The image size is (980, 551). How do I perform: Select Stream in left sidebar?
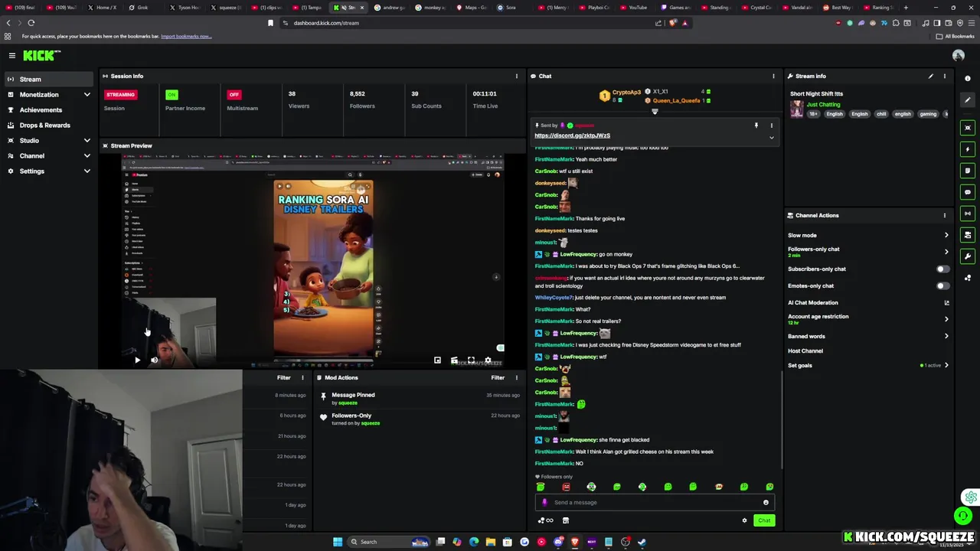click(x=49, y=79)
